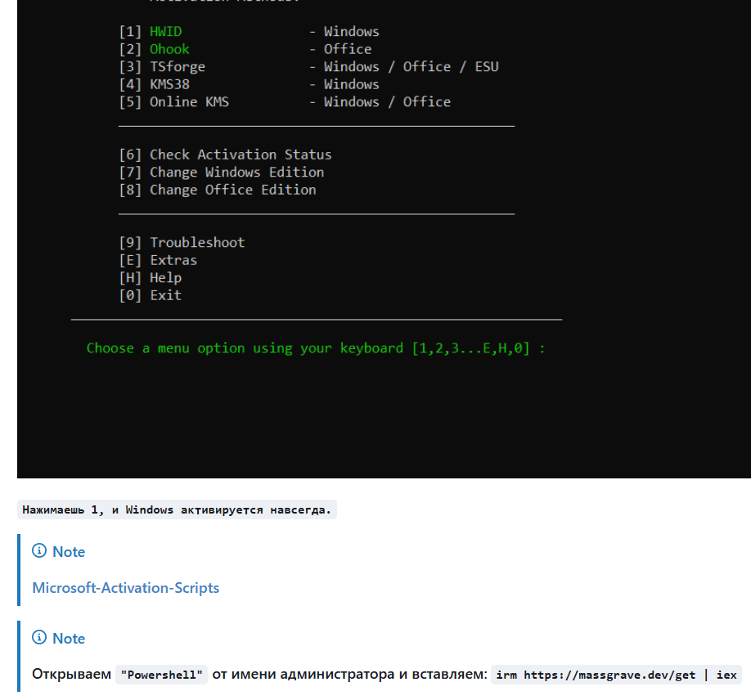Click the '[4] KMS38' menu line
Image resolution: width=751 pixels, height=700 pixels.
pos(249,84)
